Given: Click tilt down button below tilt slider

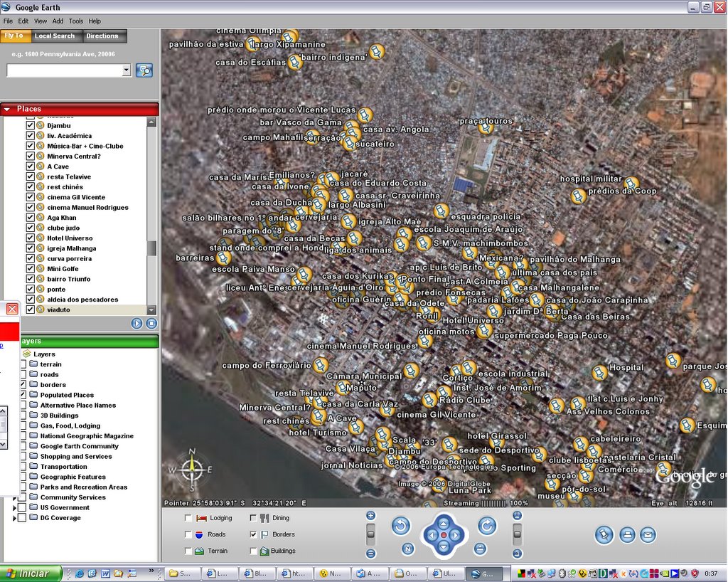Looking at the screenshot, I should tap(518, 554).
